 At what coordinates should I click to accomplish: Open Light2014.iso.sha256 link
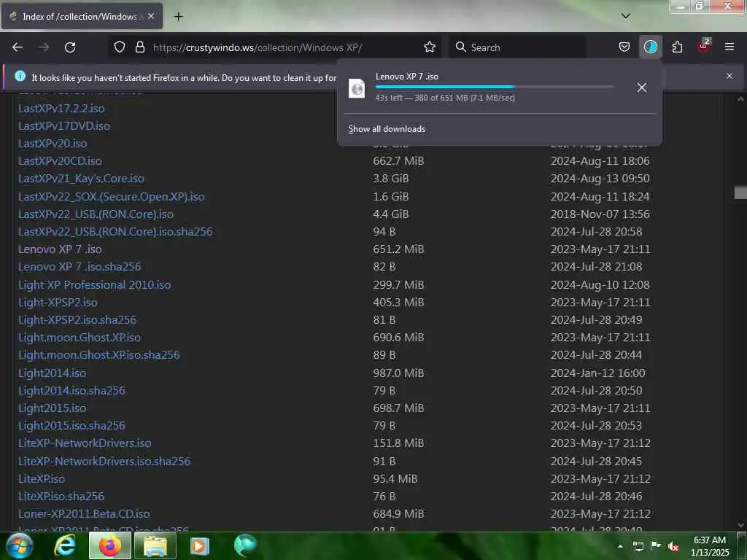pyautogui.click(x=71, y=391)
